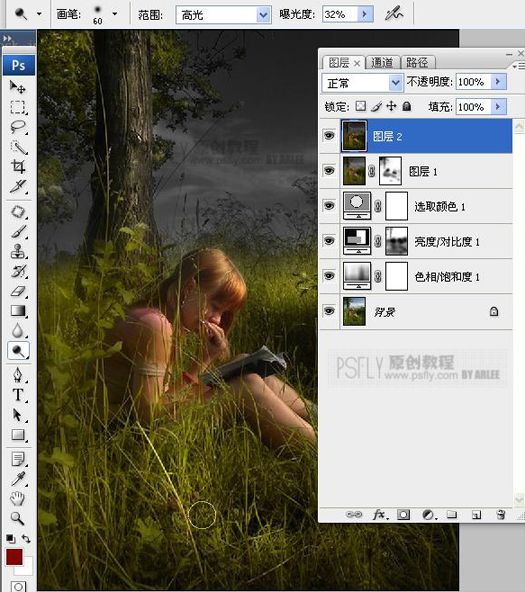Open the brush preset picker dropdown
525x592 pixels.
(x=114, y=14)
